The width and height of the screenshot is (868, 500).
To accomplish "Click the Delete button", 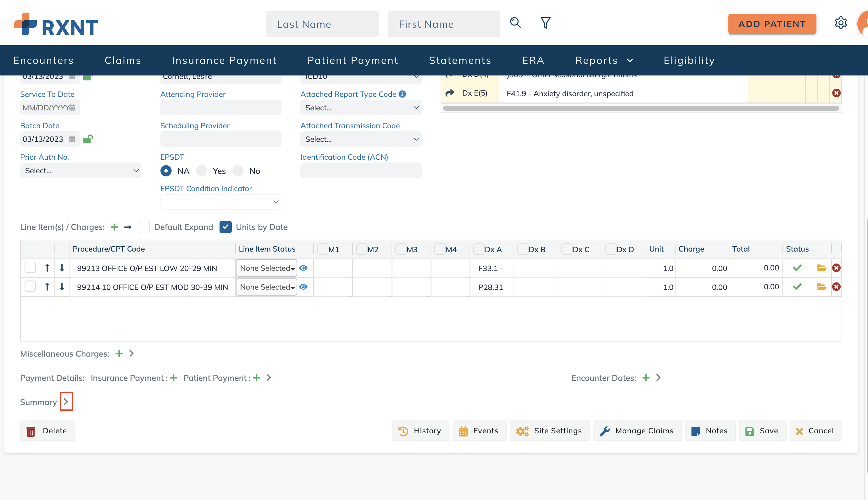I will click(47, 431).
